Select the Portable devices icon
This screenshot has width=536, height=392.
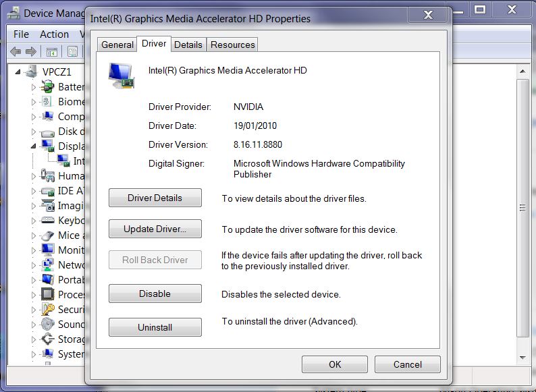point(47,279)
